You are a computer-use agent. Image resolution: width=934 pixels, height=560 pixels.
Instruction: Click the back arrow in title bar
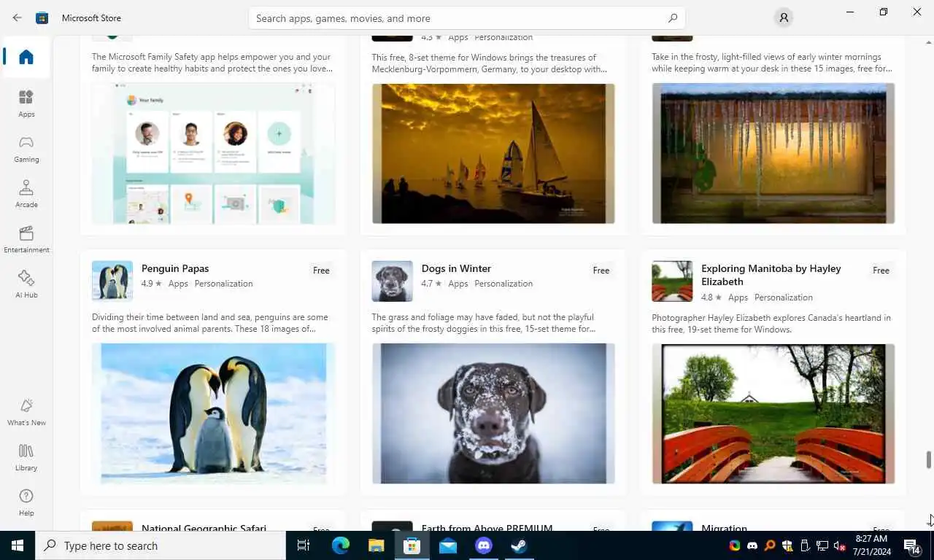pos(17,17)
